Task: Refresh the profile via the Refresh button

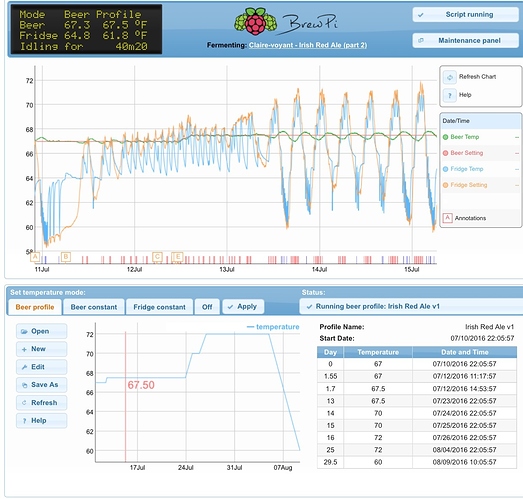Action: [x=41, y=403]
